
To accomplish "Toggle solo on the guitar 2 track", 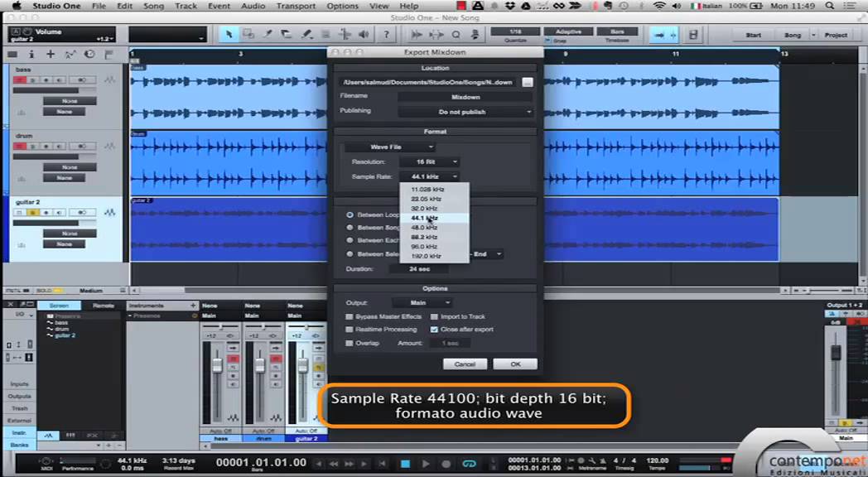I will click(32, 213).
